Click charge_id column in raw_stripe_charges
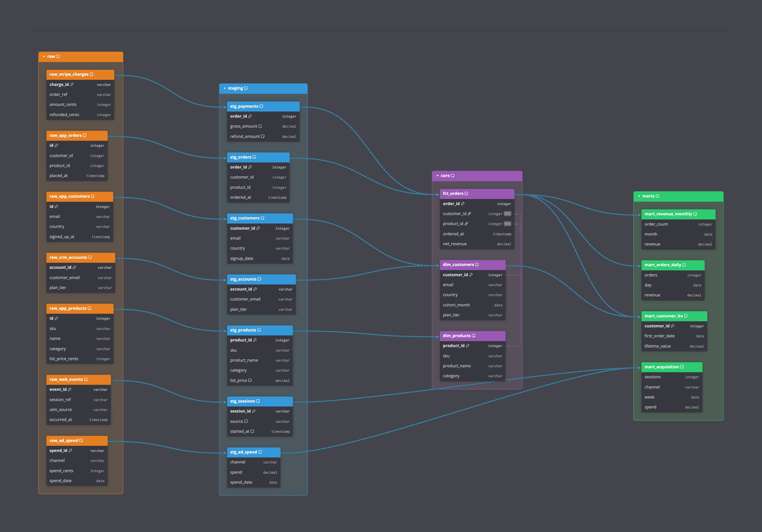The width and height of the screenshot is (762, 532). pos(80,85)
